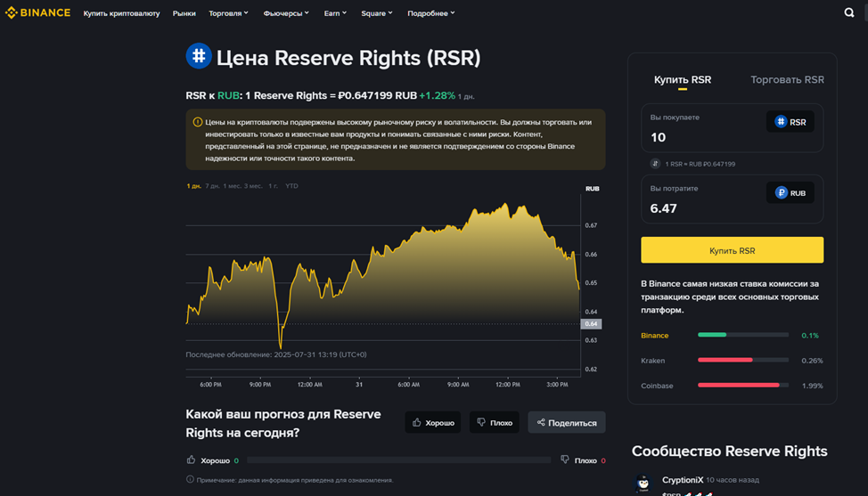This screenshot has width=868, height=496.
Task: Click the thumbs-down icon beside Плохо 0
Action: pyautogui.click(x=565, y=460)
